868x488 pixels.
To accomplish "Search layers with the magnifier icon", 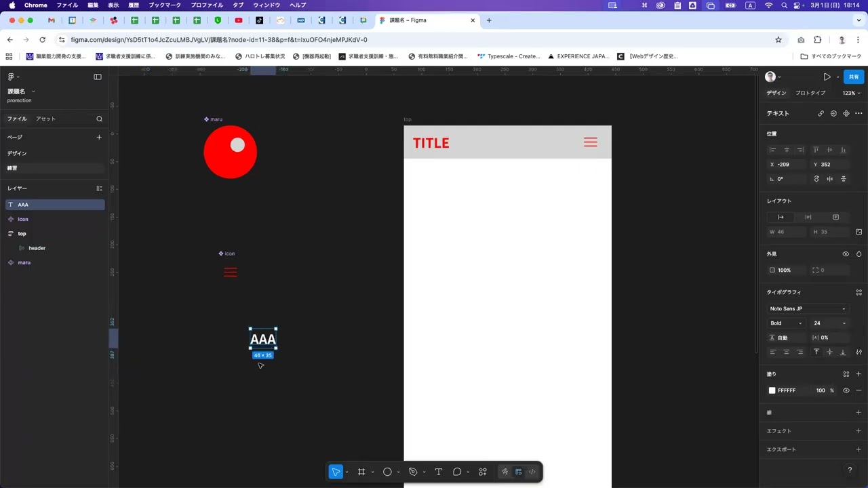I will click(x=99, y=119).
